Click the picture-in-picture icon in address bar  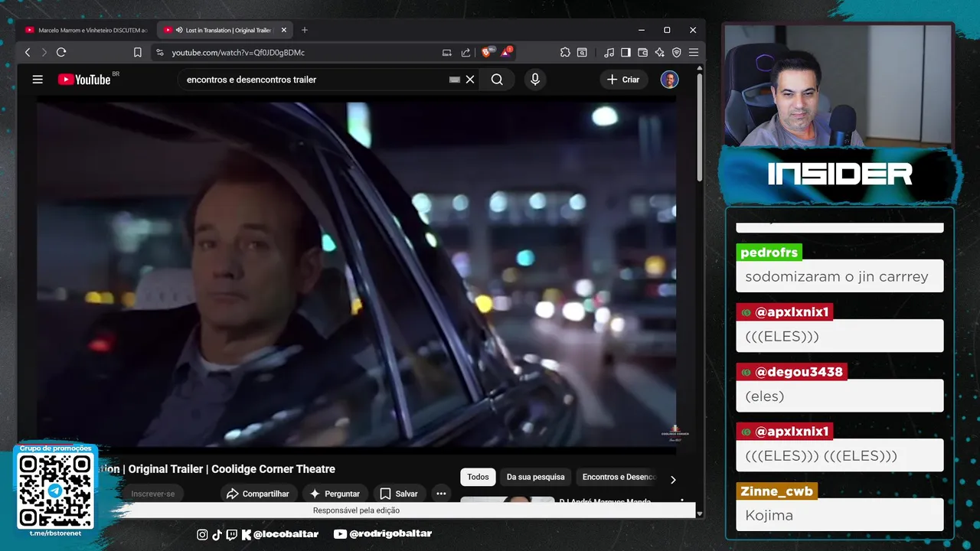coord(447,52)
